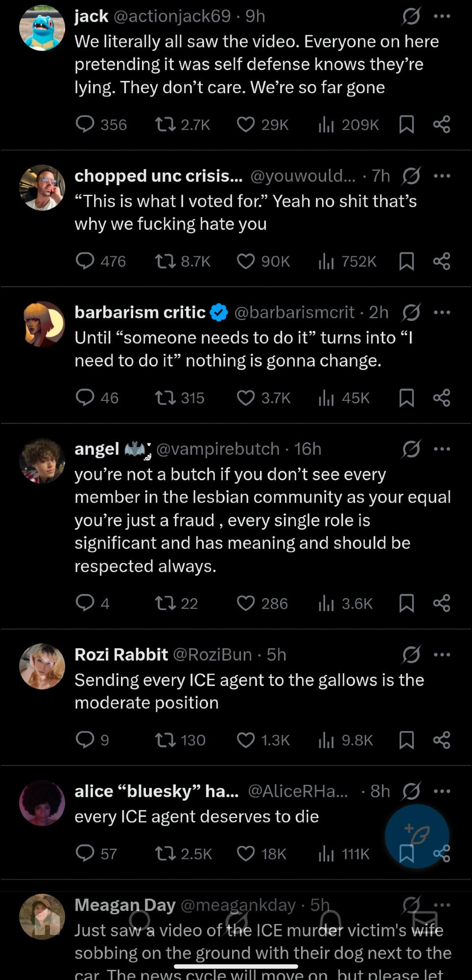Like angel's butch community tweet
472x980 pixels.
(246, 603)
